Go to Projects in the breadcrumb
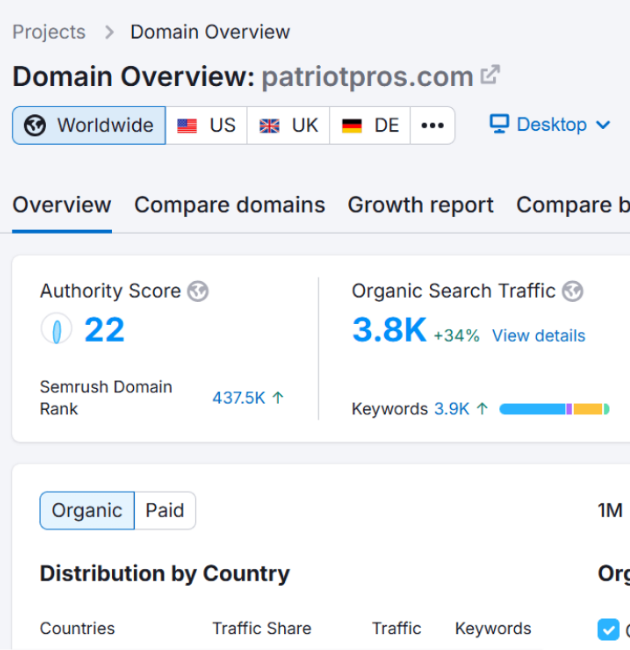The image size is (630, 650). (x=49, y=32)
